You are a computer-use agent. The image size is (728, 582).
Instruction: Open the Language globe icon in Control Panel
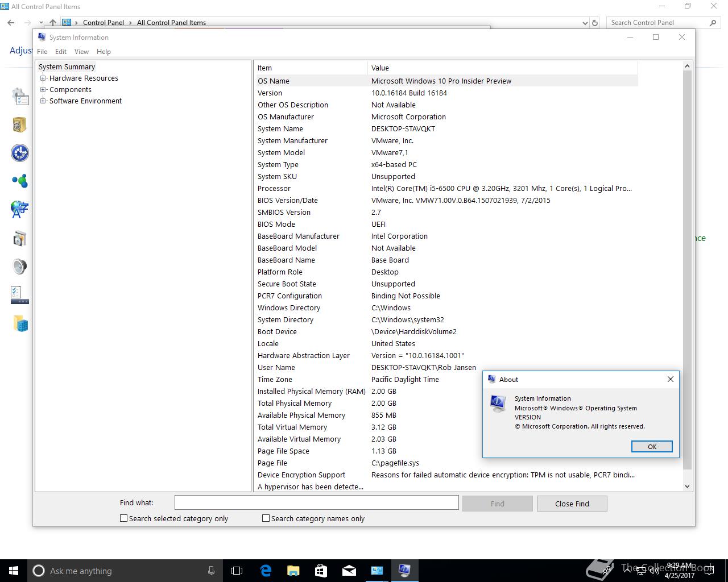pyautogui.click(x=20, y=210)
